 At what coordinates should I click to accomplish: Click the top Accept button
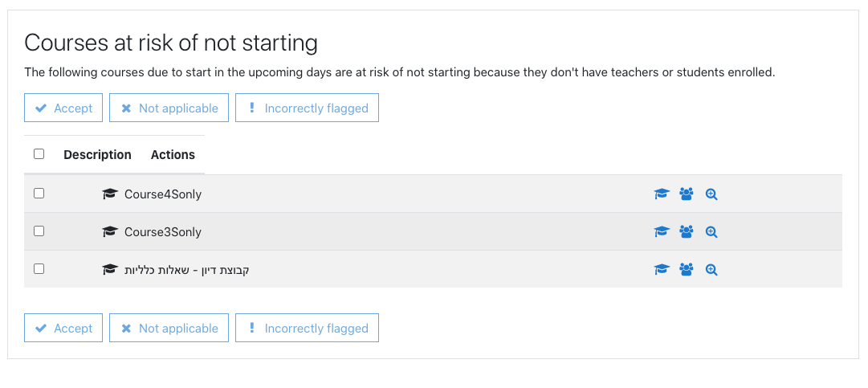tap(63, 108)
